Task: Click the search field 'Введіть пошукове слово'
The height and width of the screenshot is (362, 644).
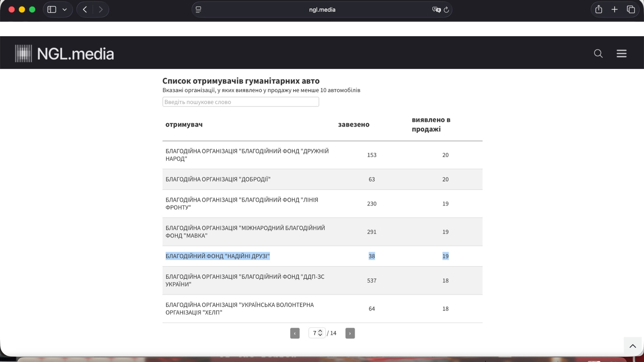Action: coord(240,102)
